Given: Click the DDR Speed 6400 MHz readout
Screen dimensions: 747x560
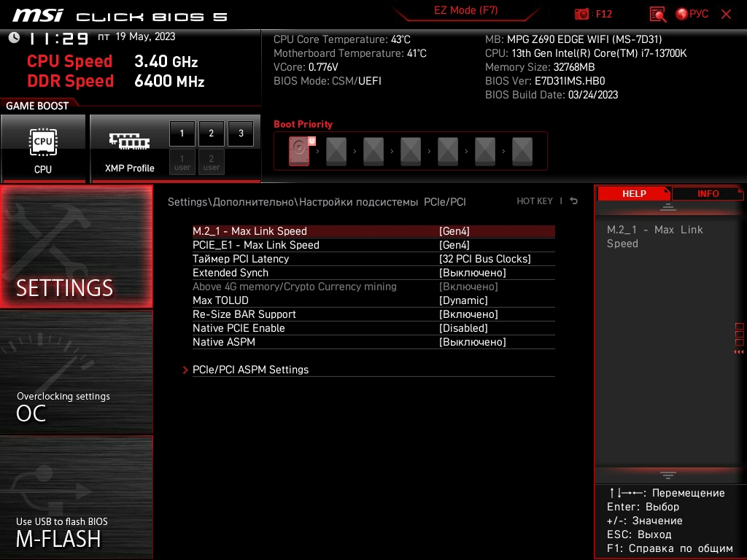Looking at the screenshot, I should [x=116, y=81].
